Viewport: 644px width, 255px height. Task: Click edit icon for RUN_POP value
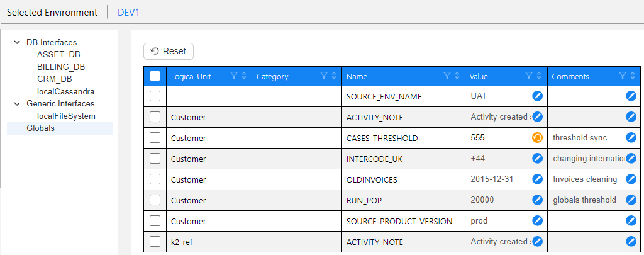(537, 200)
